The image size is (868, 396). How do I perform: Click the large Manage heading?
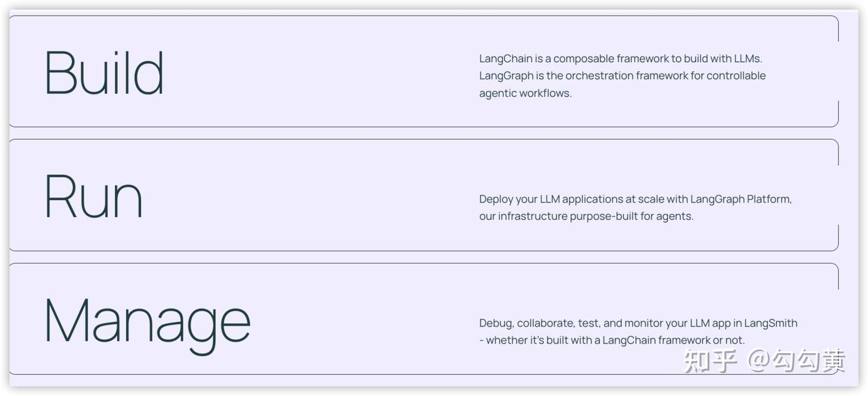click(148, 322)
